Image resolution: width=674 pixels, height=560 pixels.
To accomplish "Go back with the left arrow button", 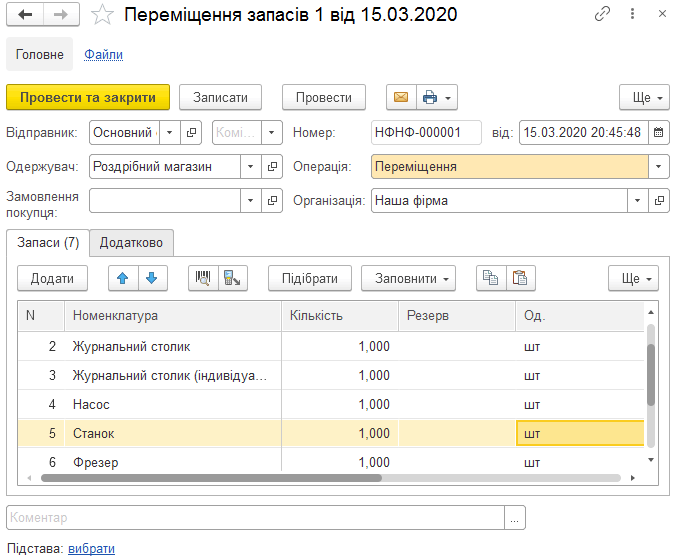I will [x=25, y=15].
